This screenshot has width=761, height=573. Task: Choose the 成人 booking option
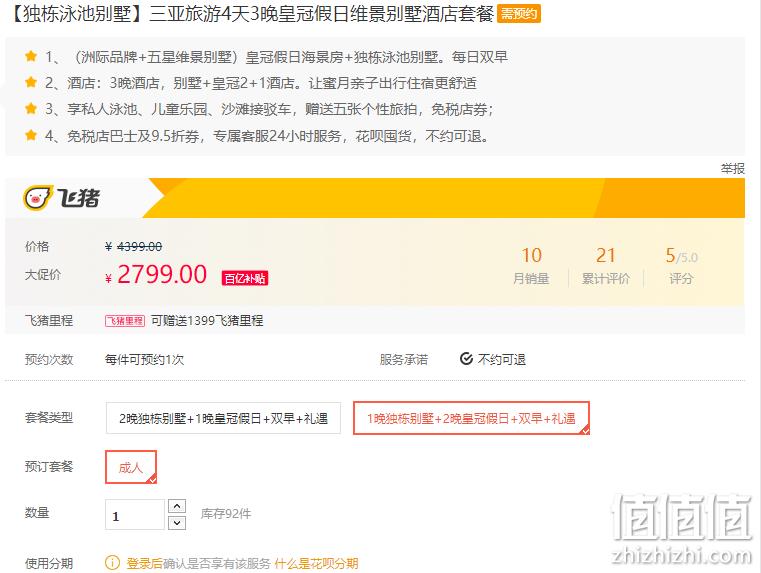[131, 467]
